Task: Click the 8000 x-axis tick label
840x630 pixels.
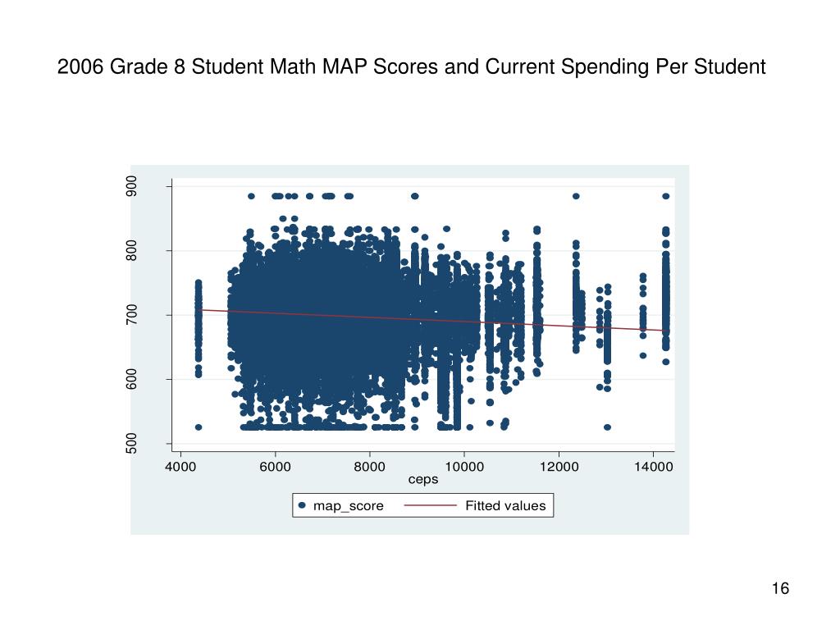Action: tap(370, 467)
